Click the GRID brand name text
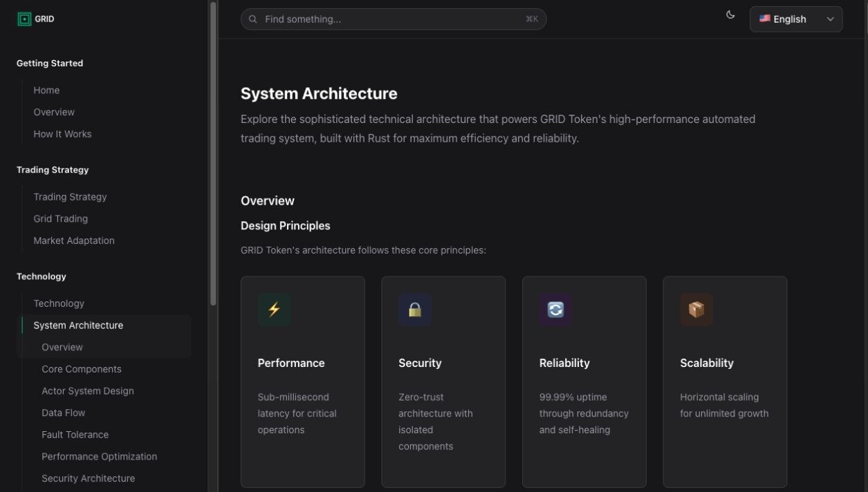Viewport: 868px width, 492px height. pos(44,19)
